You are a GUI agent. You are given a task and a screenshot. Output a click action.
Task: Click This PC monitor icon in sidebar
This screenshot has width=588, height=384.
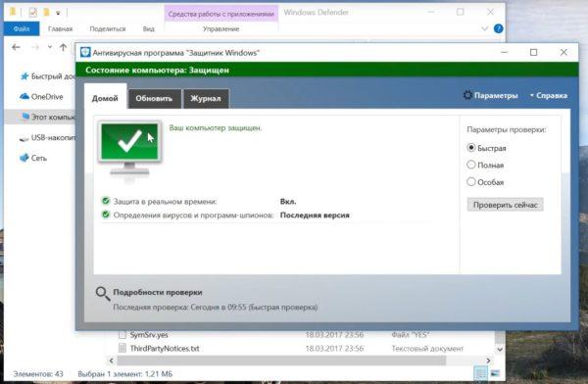pos(25,117)
